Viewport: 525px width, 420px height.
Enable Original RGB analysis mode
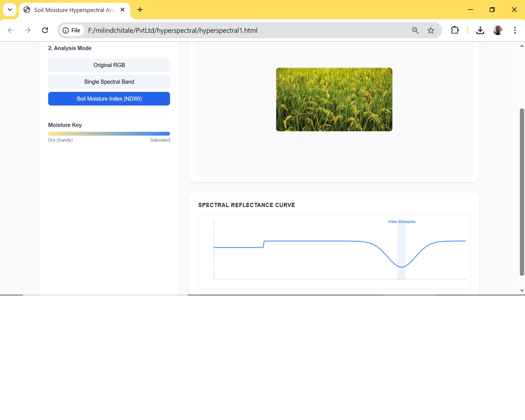(x=109, y=65)
